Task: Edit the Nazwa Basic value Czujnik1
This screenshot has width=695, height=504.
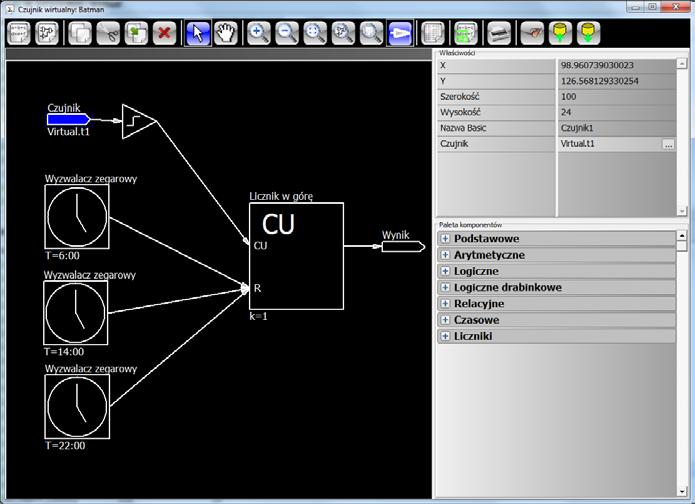Action: [616, 128]
